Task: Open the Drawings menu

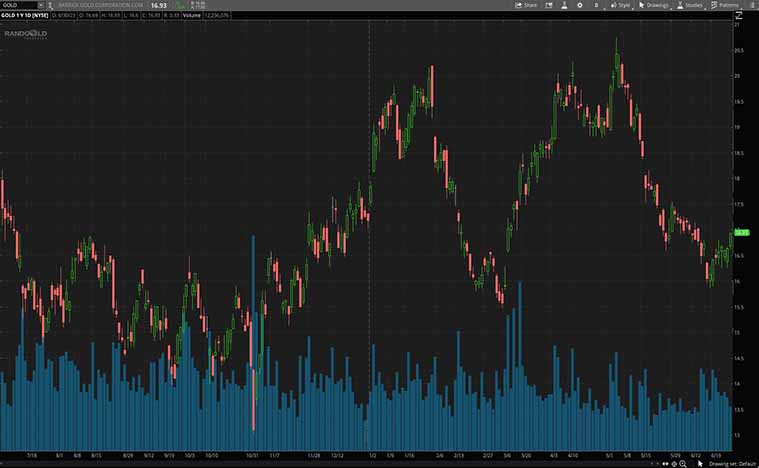Action: pos(654,5)
